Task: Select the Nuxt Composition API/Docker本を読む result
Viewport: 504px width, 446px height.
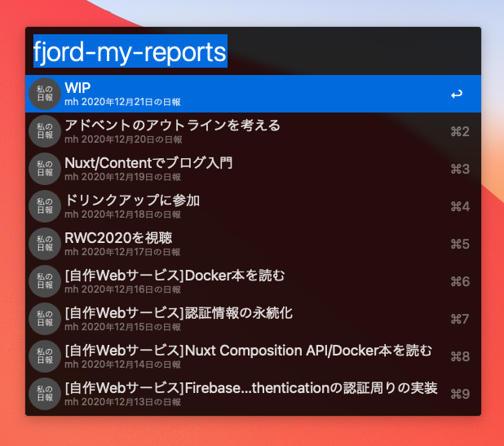Action: (253, 356)
